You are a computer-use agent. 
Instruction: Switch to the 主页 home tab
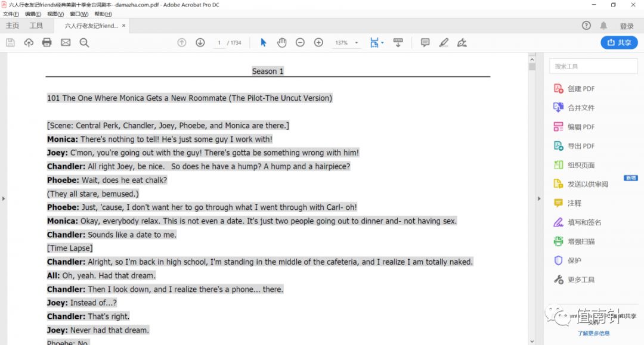click(13, 26)
